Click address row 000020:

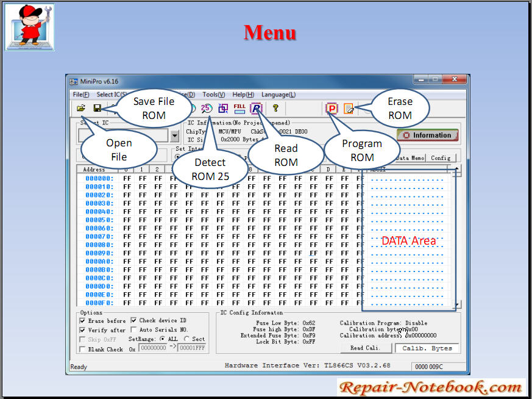99,195
